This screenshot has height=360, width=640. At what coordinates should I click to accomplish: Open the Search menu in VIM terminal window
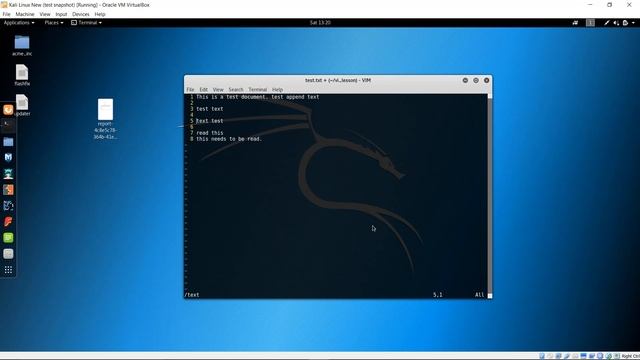tap(236, 89)
